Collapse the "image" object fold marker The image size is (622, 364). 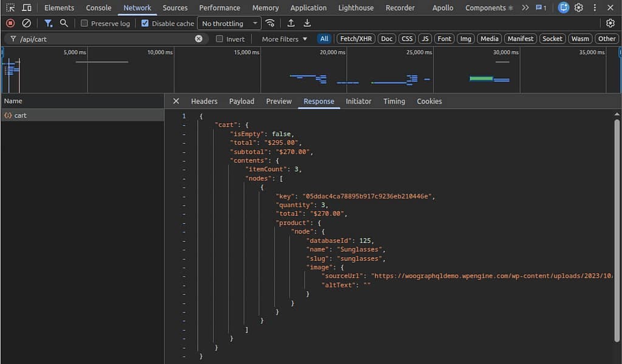(183, 268)
